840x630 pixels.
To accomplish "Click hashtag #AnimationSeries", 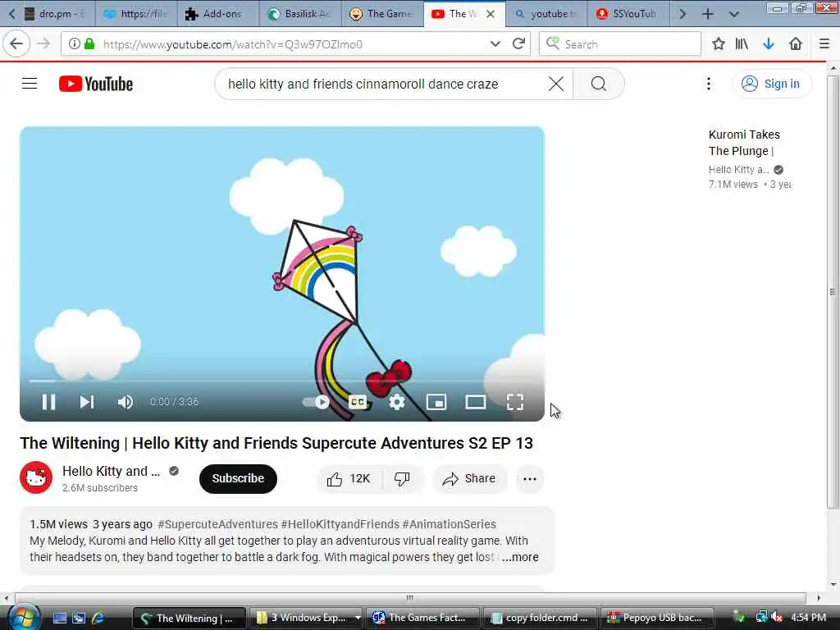I will [x=449, y=524].
